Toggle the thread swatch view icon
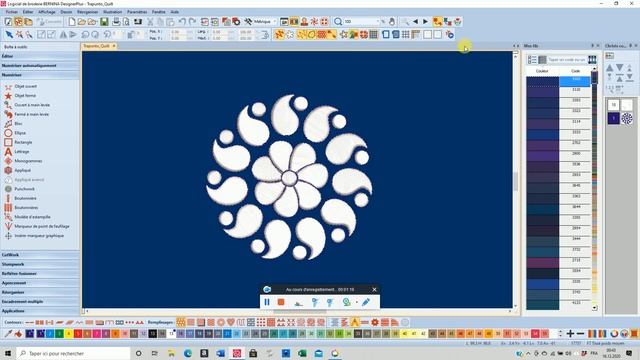Screen dimensions: 640x360 point(542,60)
